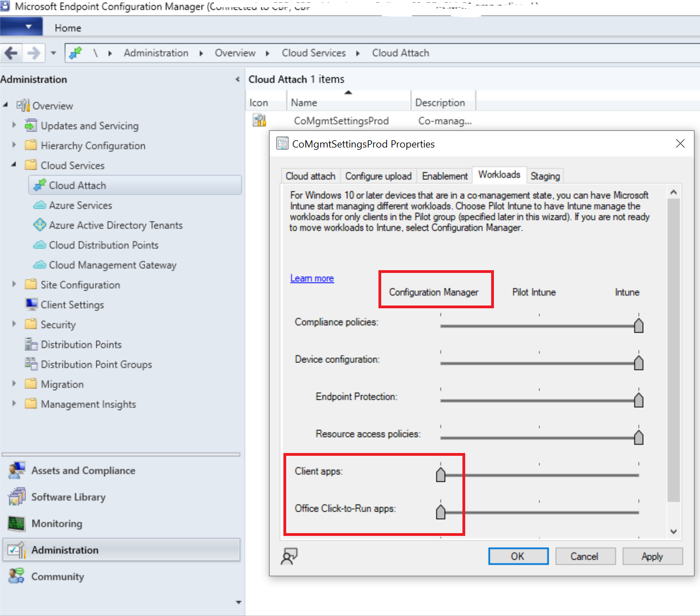The width and height of the screenshot is (700, 616).
Task: Select the Migration folder icon
Action: coord(31,383)
